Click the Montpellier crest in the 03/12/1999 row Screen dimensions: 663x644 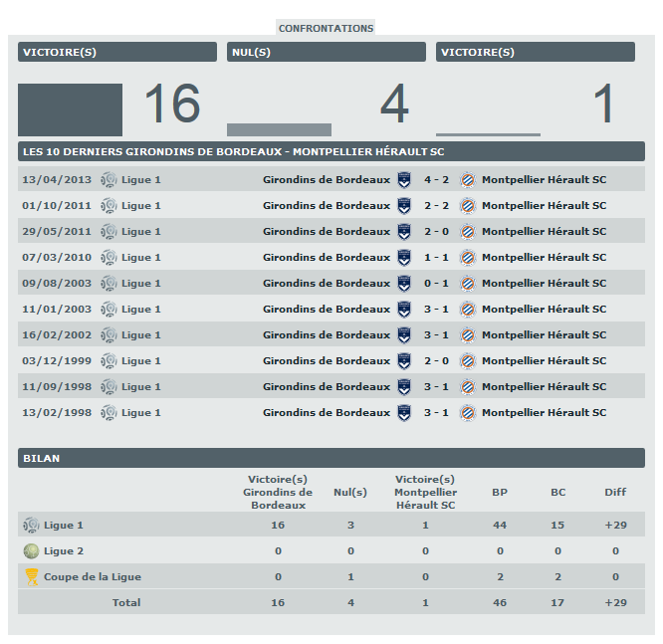(468, 361)
